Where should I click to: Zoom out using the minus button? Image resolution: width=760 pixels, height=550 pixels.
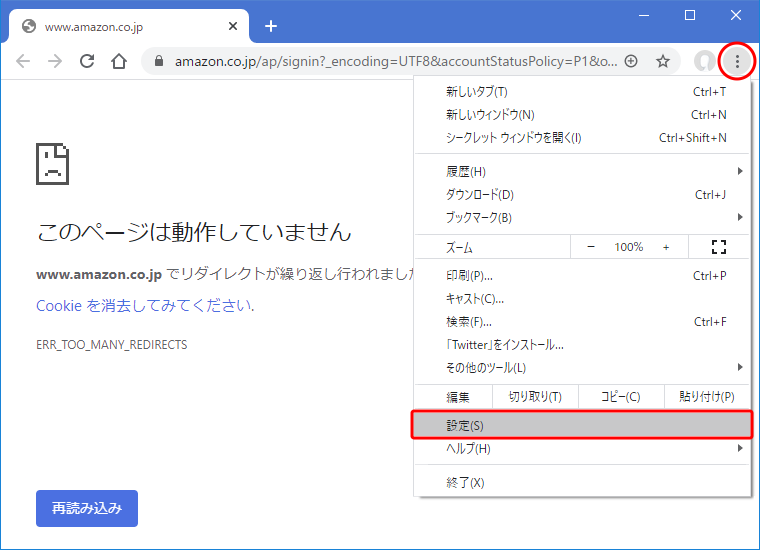pyautogui.click(x=591, y=247)
